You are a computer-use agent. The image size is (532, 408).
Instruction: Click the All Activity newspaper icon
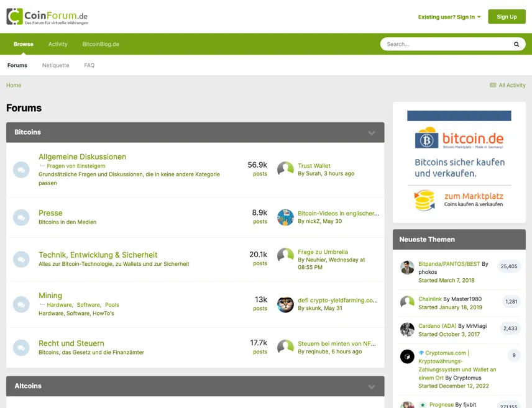(493, 85)
